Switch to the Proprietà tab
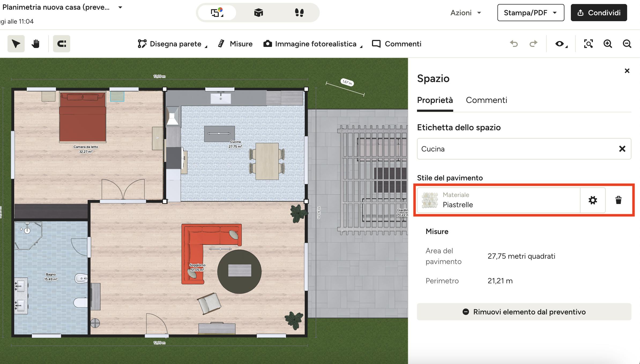The width and height of the screenshot is (640, 364). click(435, 100)
